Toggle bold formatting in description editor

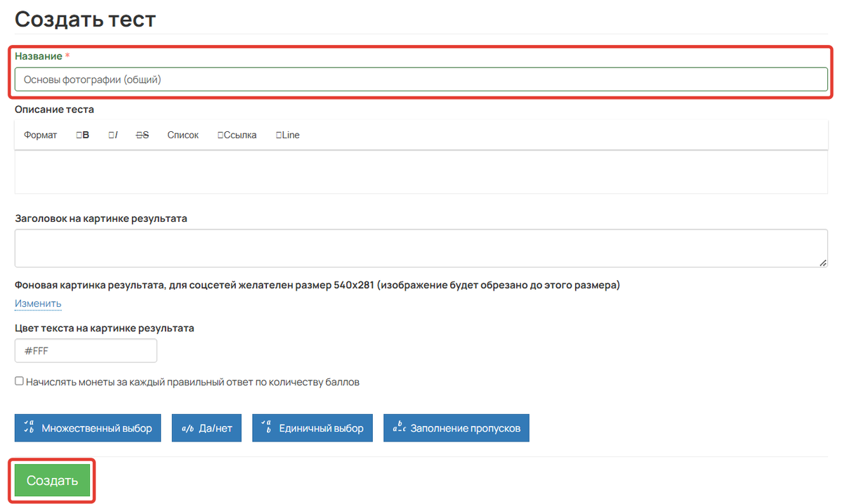[83, 135]
